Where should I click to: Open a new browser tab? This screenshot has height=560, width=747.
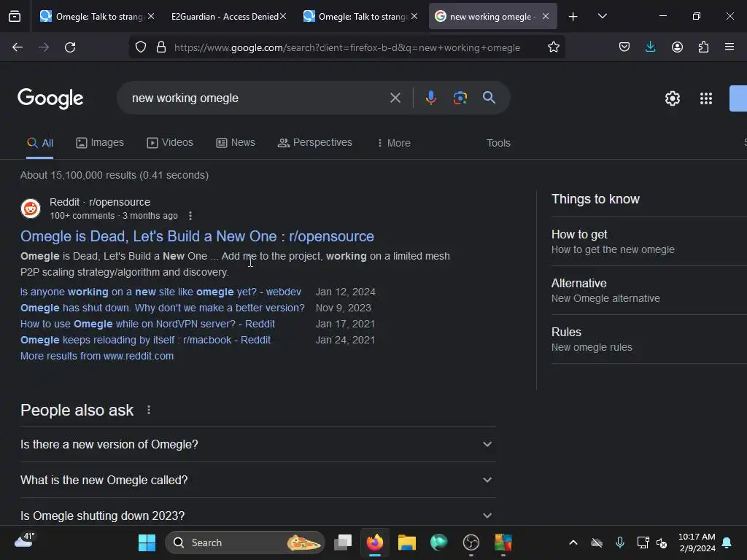click(573, 17)
